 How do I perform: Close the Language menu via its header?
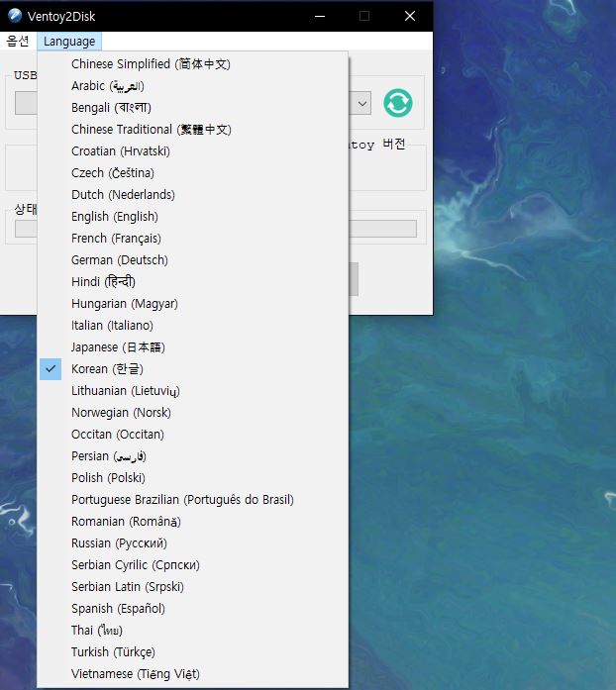point(69,42)
